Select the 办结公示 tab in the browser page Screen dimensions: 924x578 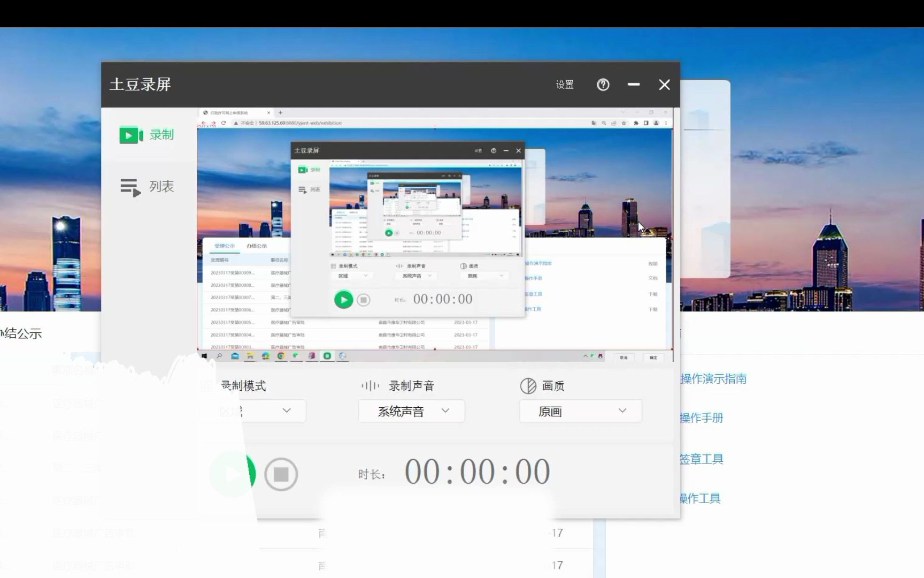pos(21,334)
